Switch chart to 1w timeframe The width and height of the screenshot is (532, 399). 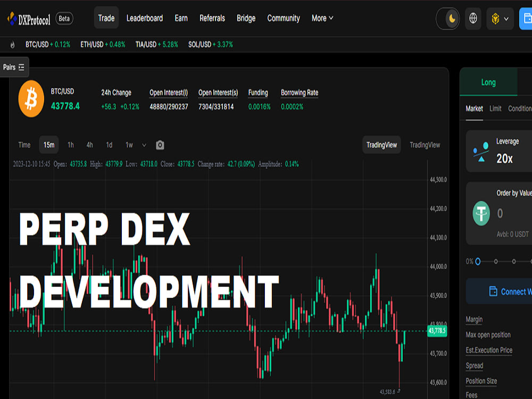tap(129, 145)
